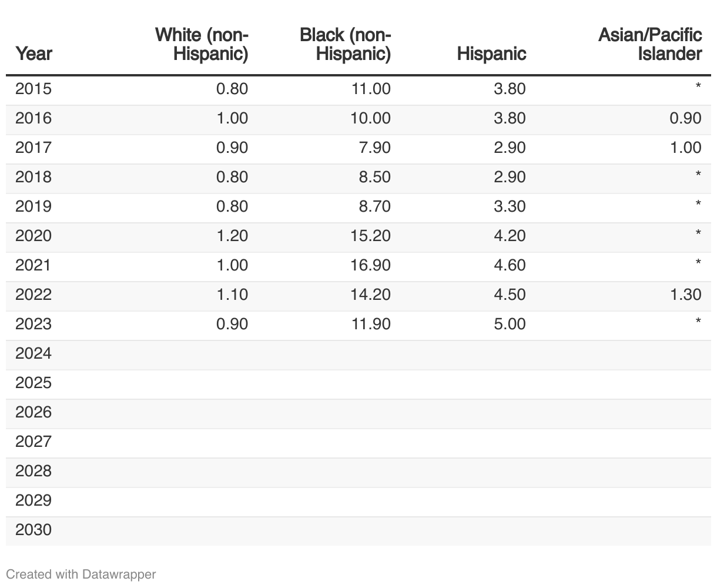Image resolution: width=717 pixels, height=588 pixels.
Task: Click Hispanic value 3.30 for 2019
Action: [x=510, y=206]
